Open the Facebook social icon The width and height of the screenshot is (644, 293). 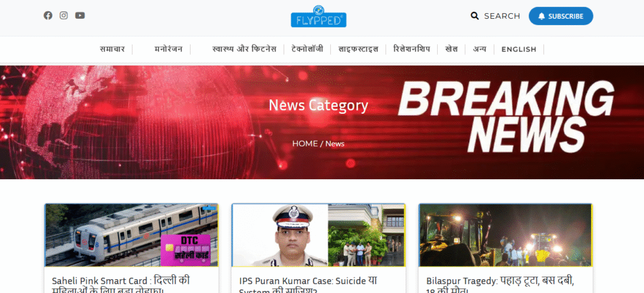[48, 16]
